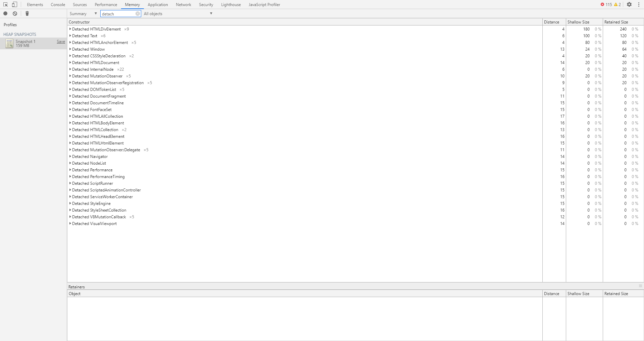Sort the constructor table by Retained Size
Screen dimensions: 644x341
[x=623, y=22]
